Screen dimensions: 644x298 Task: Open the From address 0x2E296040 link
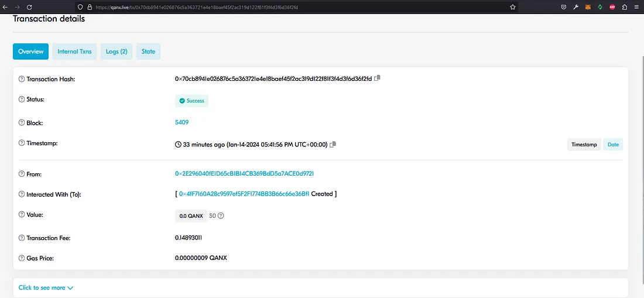248,174
